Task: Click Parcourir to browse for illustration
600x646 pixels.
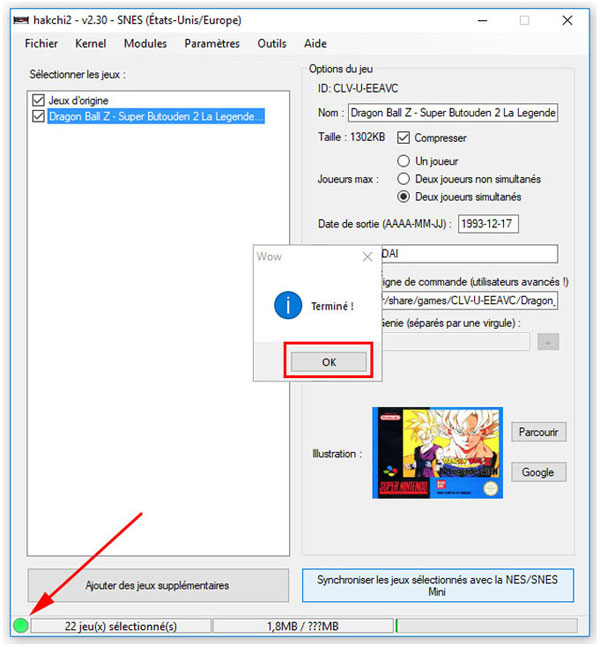Action: (x=540, y=433)
